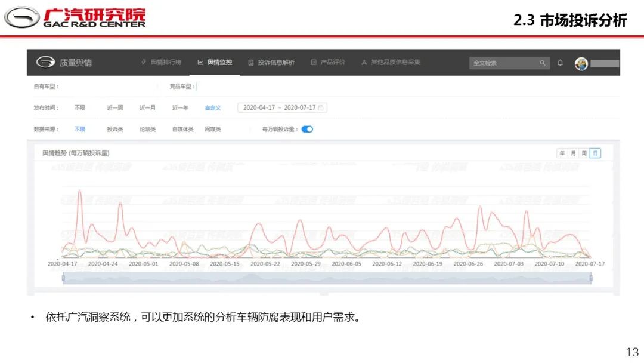Select 日 chart granularity option
644x363 pixels.
(x=595, y=153)
